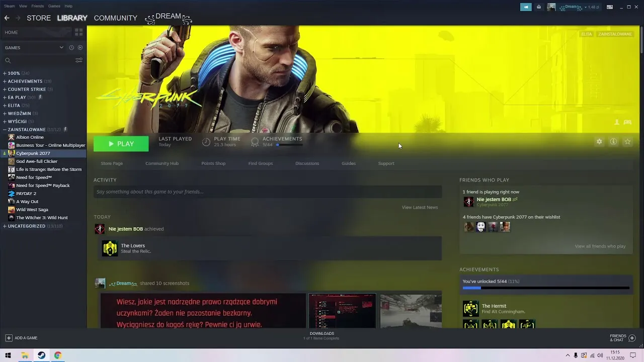Image resolution: width=644 pixels, height=362 pixels.
Task: Click the anonymous mask friend avatar
Action: pyautogui.click(x=481, y=227)
